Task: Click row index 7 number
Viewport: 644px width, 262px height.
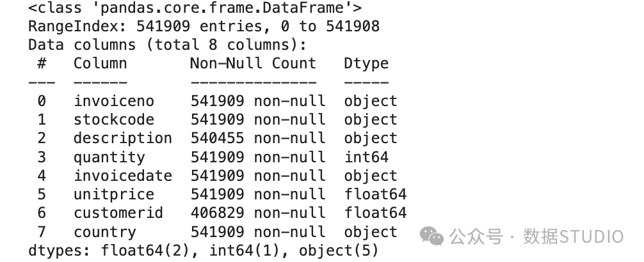Action: 42,232
